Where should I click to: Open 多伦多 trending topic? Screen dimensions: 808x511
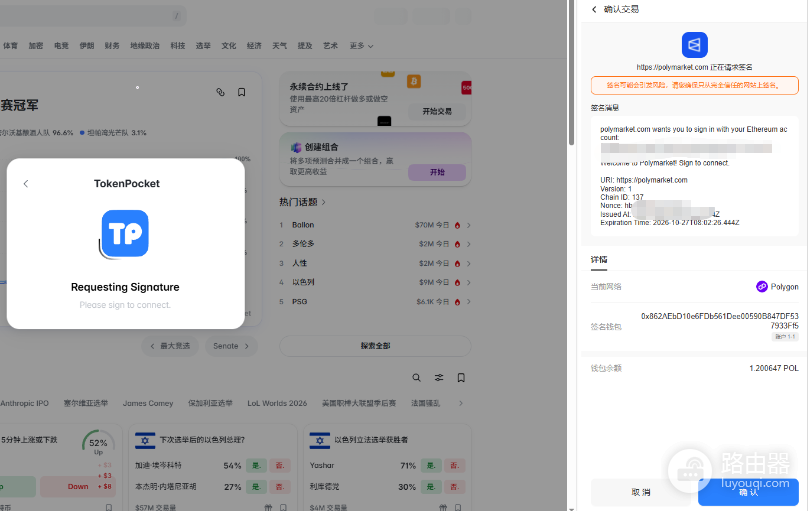pyautogui.click(x=303, y=244)
